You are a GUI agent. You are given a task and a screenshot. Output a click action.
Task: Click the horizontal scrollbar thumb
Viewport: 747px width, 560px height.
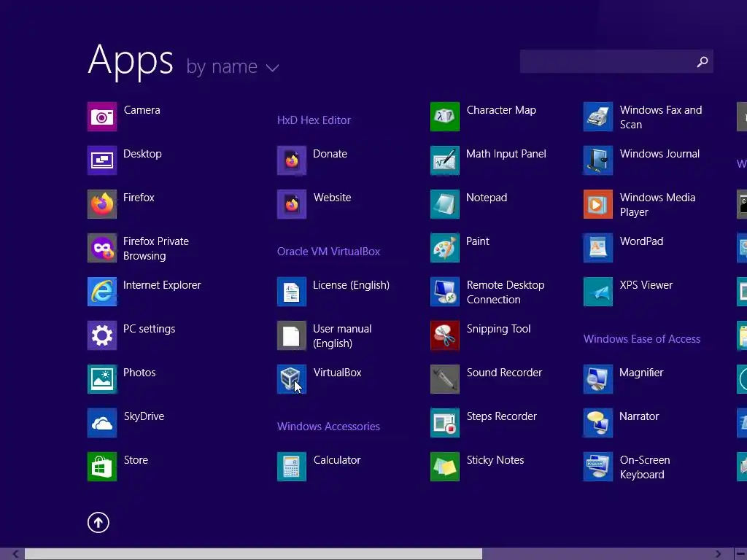(x=253, y=554)
